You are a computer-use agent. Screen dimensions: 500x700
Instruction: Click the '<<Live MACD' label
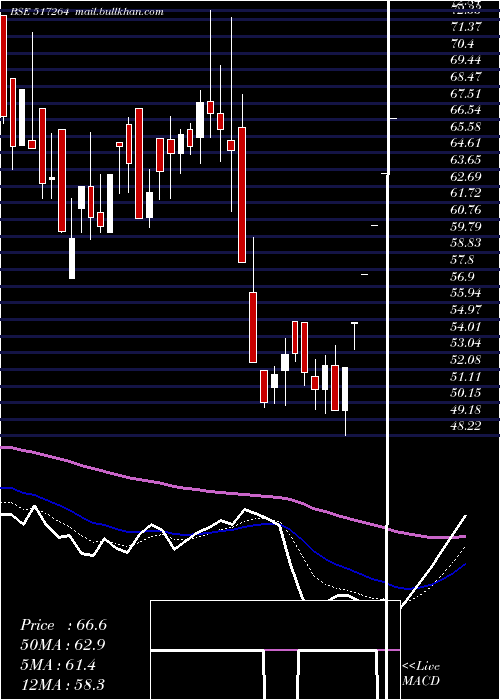[421, 674]
